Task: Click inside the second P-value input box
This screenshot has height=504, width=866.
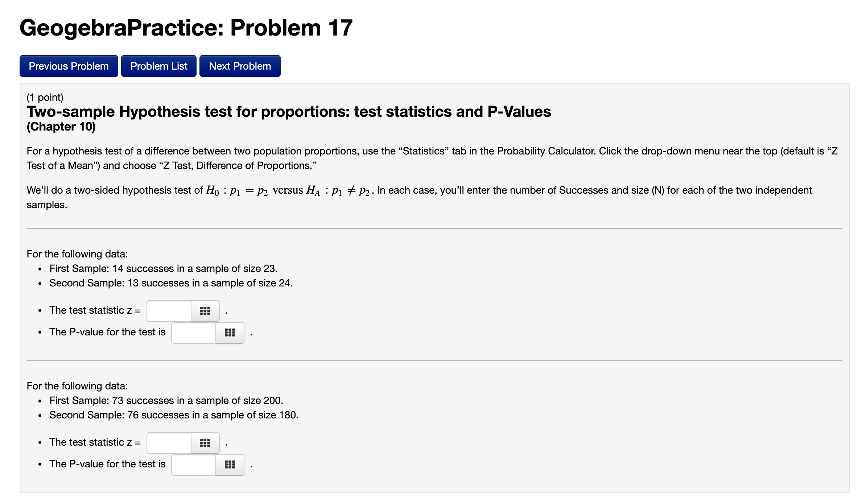Action: point(193,464)
